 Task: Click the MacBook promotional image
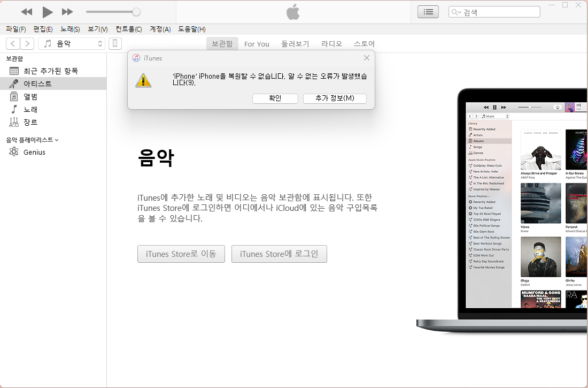[502, 210]
